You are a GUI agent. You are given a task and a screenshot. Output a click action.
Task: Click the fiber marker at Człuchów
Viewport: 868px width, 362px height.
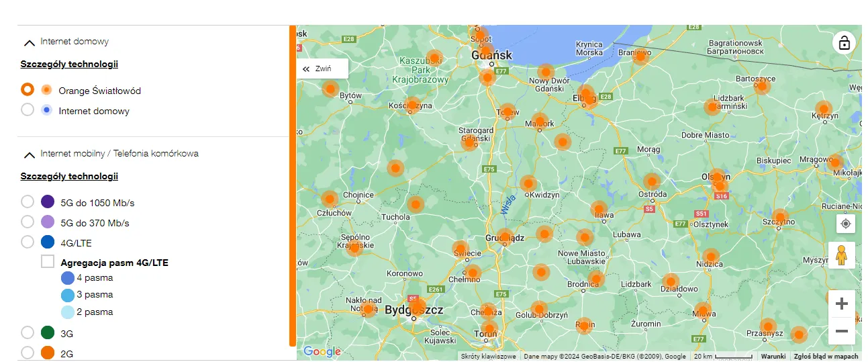[x=330, y=199]
